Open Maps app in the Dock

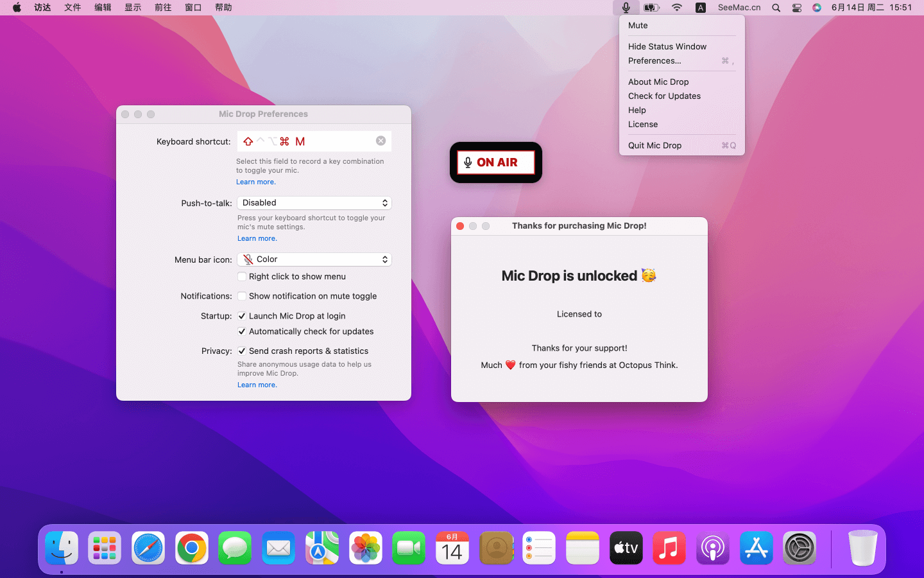point(322,548)
